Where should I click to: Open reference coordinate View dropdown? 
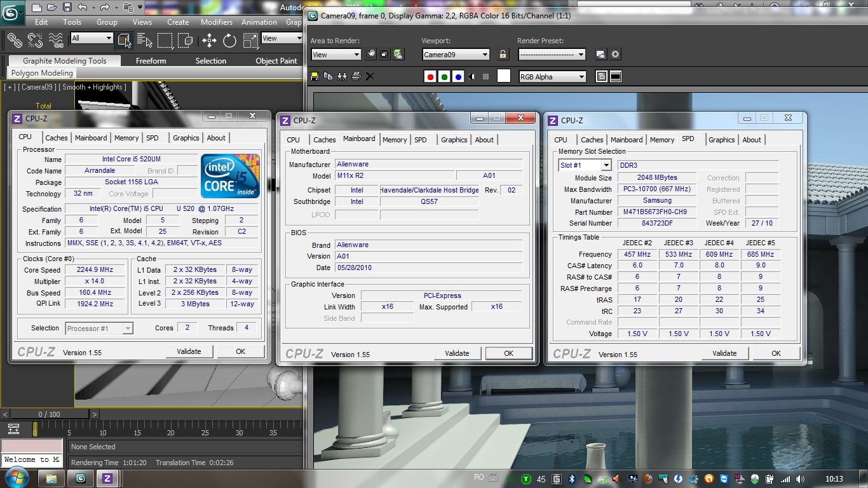(281, 38)
